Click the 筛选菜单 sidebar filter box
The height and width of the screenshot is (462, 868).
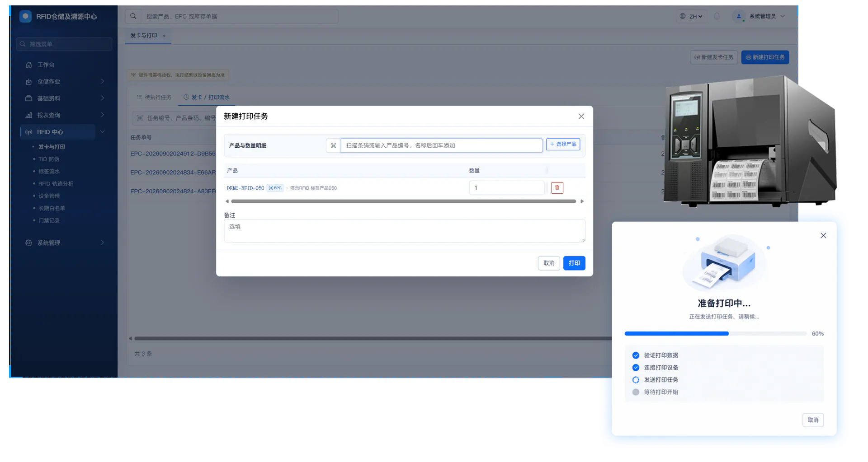[64, 44]
